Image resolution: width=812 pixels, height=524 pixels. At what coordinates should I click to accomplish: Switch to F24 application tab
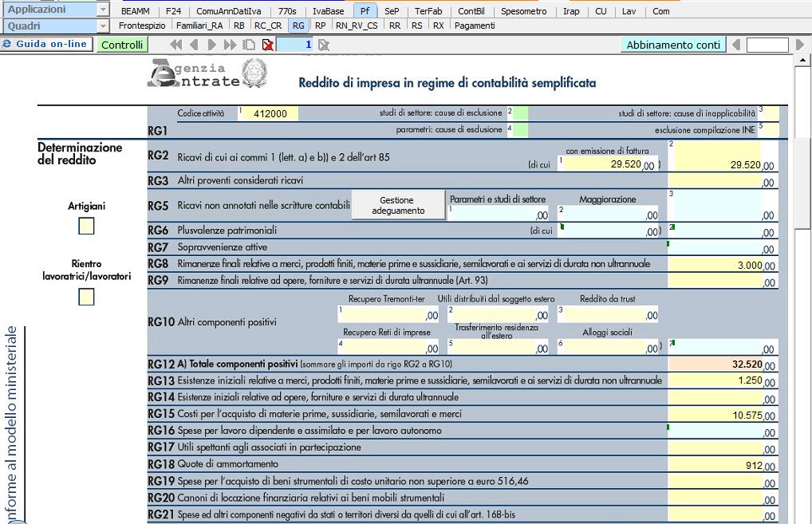[173, 11]
